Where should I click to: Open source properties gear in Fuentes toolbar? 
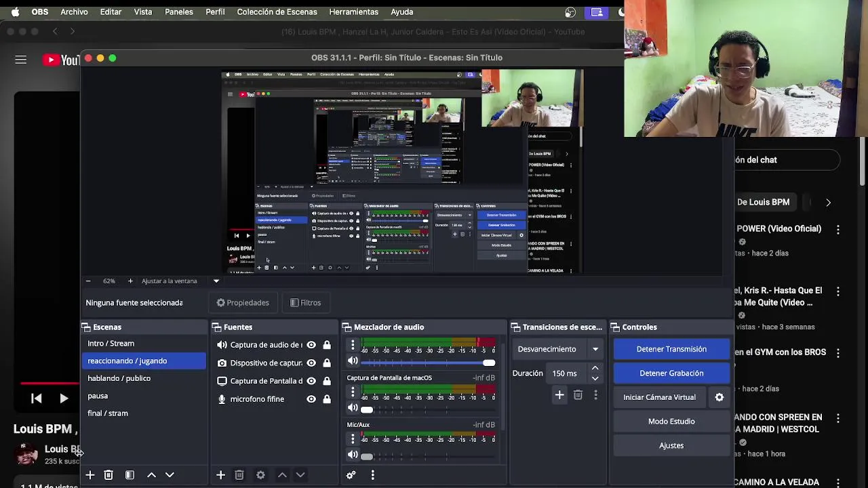click(x=260, y=475)
